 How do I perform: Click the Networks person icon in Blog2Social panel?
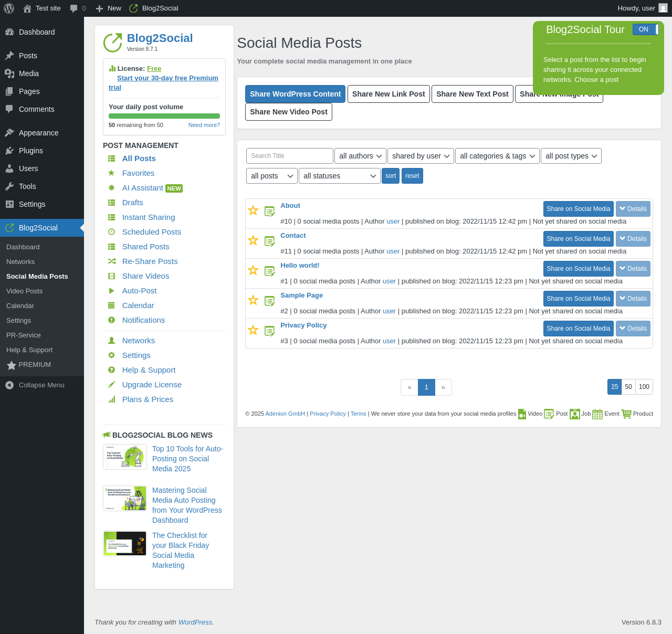(x=111, y=341)
